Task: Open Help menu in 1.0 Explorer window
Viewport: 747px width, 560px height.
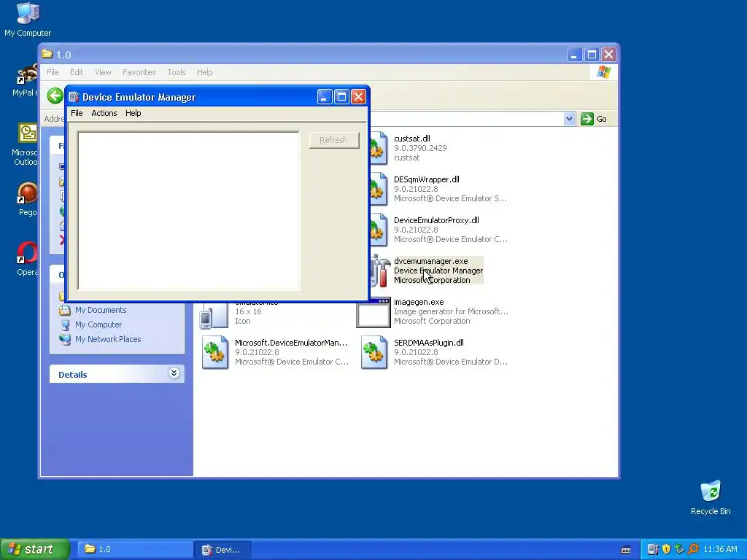Action: (204, 72)
